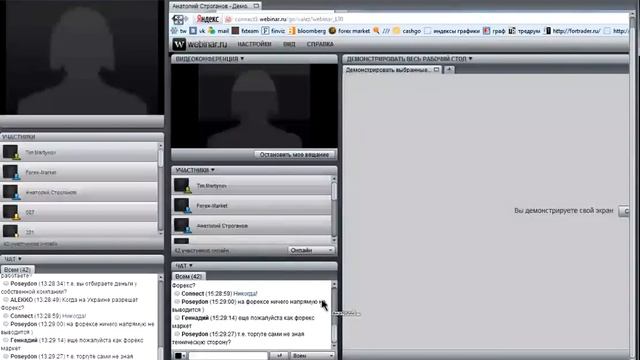Open the finviz bookmark icon
The height and width of the screenshot is (360, 640).
click(x=265, y=31)
